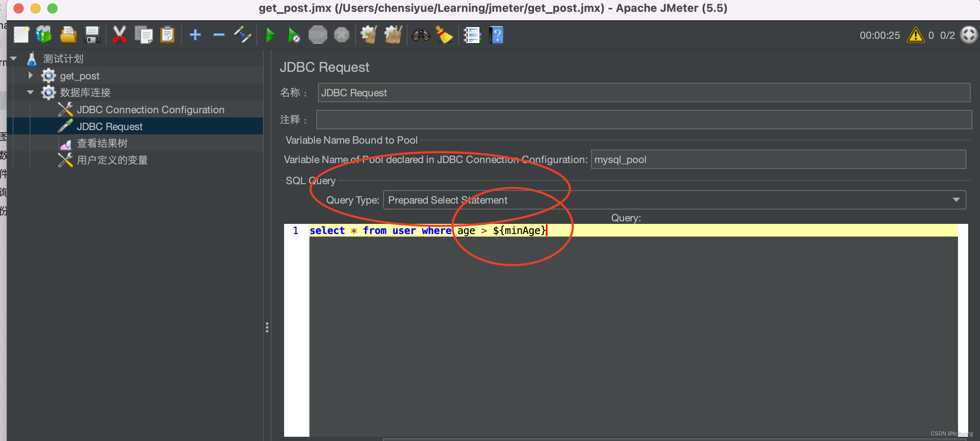The image size is (980, 441).
Task: Click the 名称 name input field
Action: (x=643, y=93)
